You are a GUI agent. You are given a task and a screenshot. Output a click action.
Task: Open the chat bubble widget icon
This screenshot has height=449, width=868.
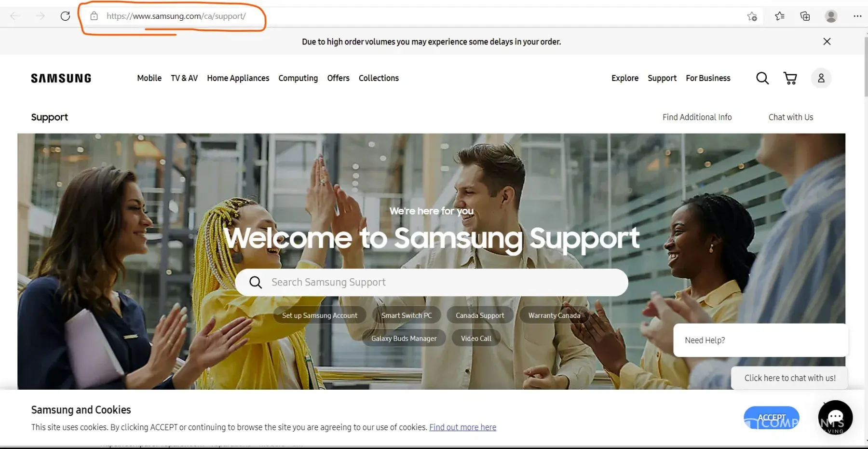pyautogui.click(x=836, y=418)
